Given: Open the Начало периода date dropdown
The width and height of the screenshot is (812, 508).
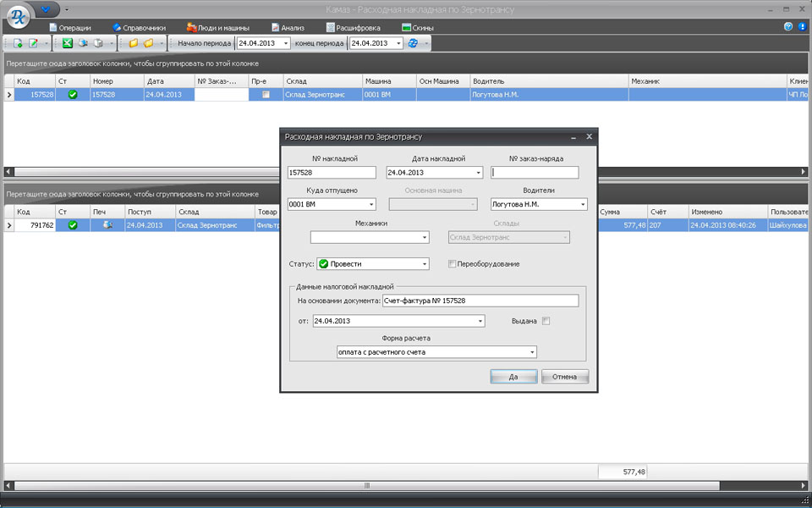Looking at the screenshot, I should click(286, 44).
